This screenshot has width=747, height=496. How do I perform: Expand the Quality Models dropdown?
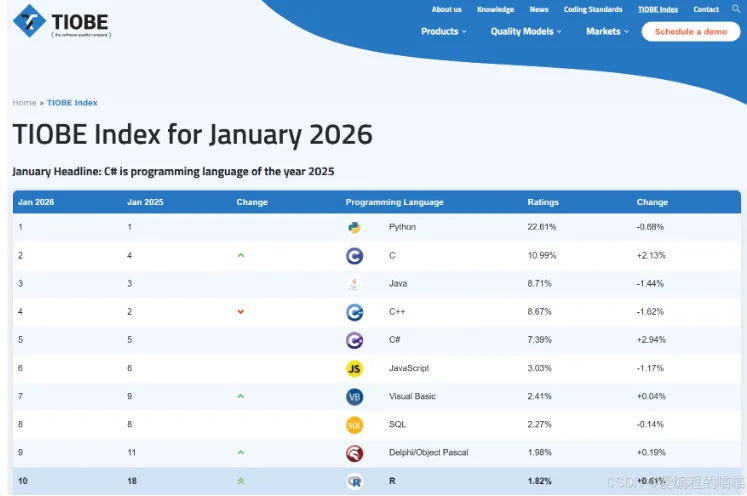[x=526, y=31]
